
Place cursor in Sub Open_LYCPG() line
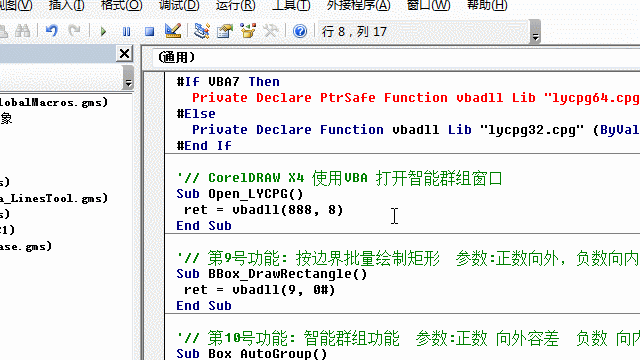coord(240,193)
